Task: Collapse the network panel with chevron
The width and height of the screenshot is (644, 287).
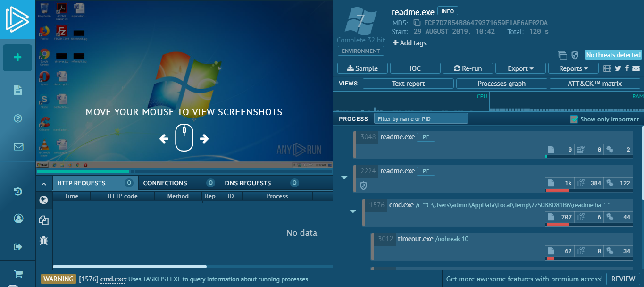Action: tap(43, 184)
